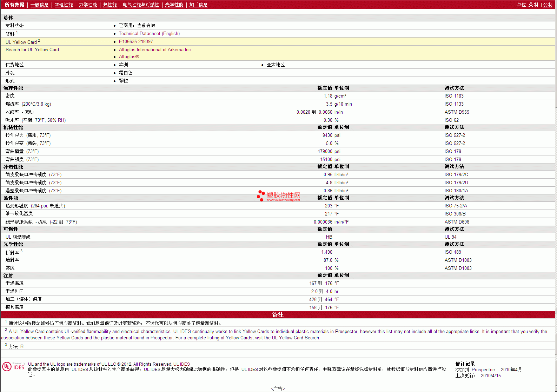Open the 热性能 tab
The width and height of the screenshot is (557, 392).
(110, 5)
